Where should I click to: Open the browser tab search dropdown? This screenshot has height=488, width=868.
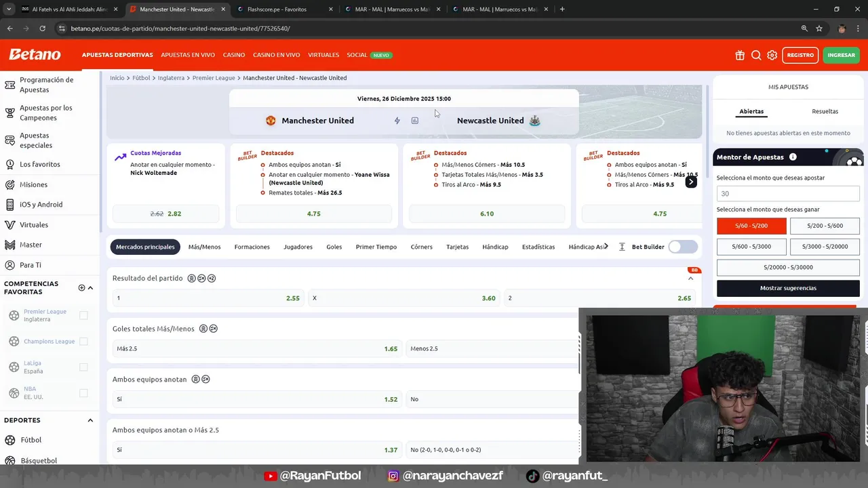tap(9, 9)
